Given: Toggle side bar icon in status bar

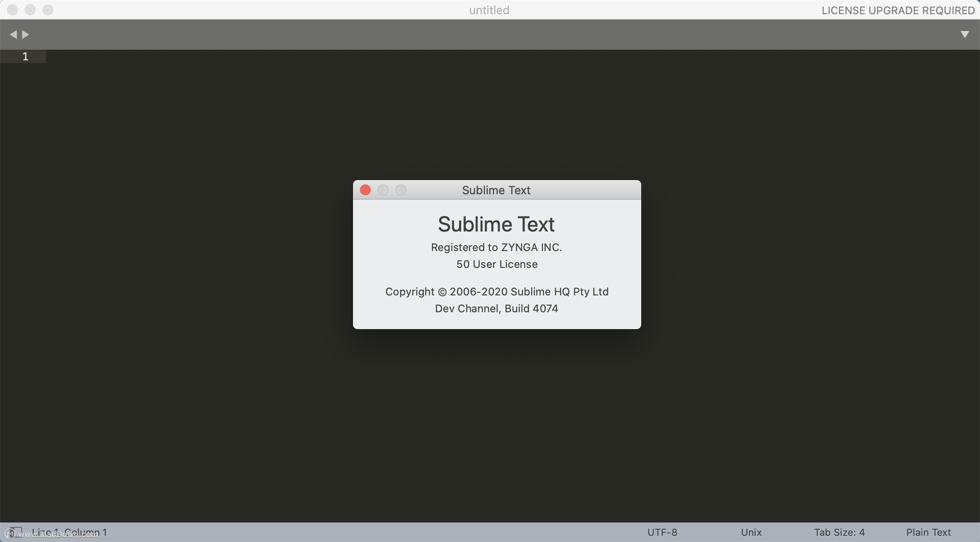Looking at the screenshot, I should pyautogui.click(x=16, y=531).
